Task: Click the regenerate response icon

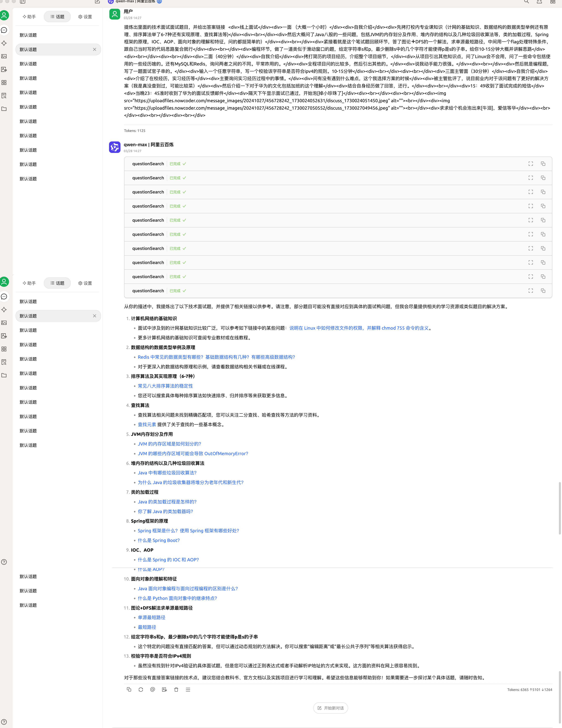Action: [x=141, y=689]
